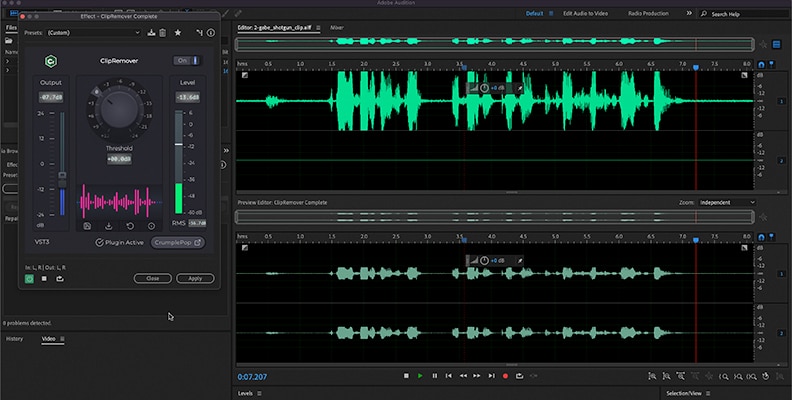Screen dimensions: 792x400
Task: Click Apply in effect window
Action: tap(195, 278)
